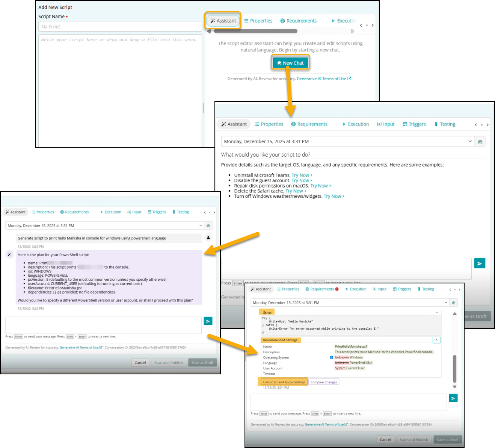Image resolution: width=495 pixels, height=448 pixels.
Task: Click Windows logo next to Operating System
Action: coord(332,357)
